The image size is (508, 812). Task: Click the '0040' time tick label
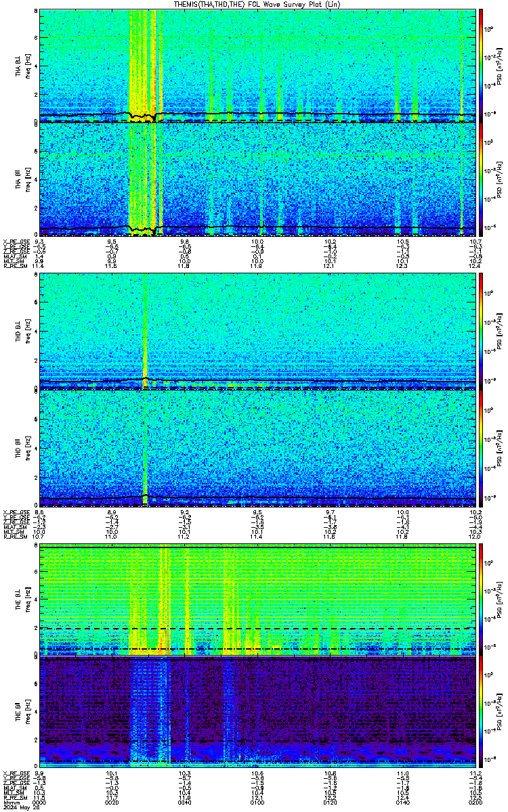click(x=185, y=802)
